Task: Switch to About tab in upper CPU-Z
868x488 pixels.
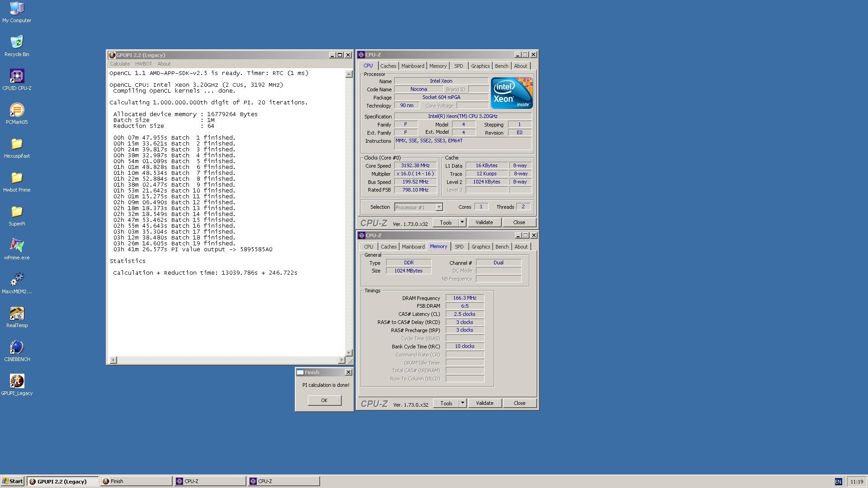Action: pyautogui.click(x=520, y=66)
